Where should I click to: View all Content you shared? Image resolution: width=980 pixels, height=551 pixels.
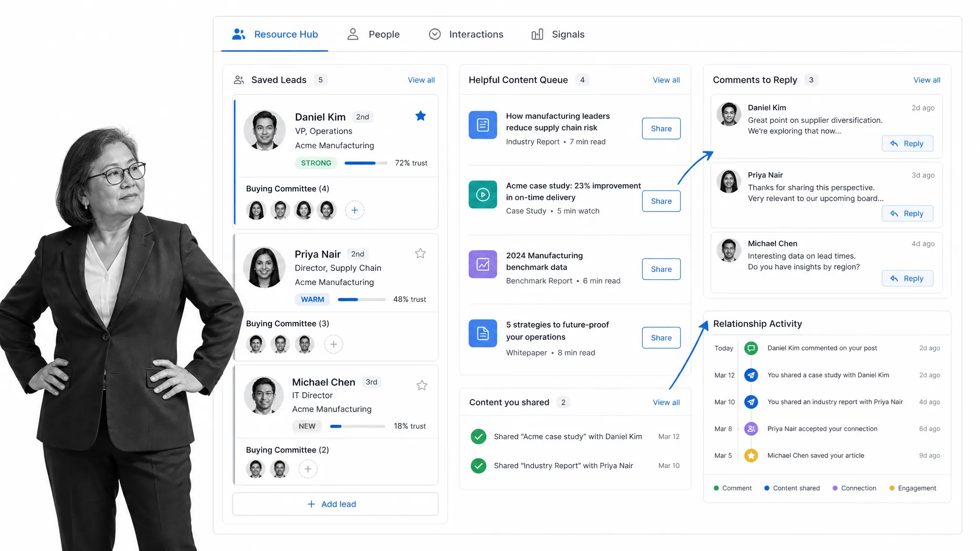pos(666,402)
